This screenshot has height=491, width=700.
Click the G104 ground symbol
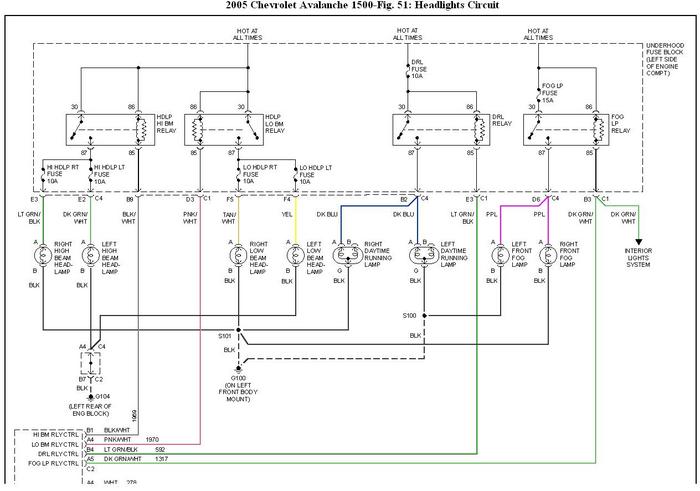click(x=91, y=396)
